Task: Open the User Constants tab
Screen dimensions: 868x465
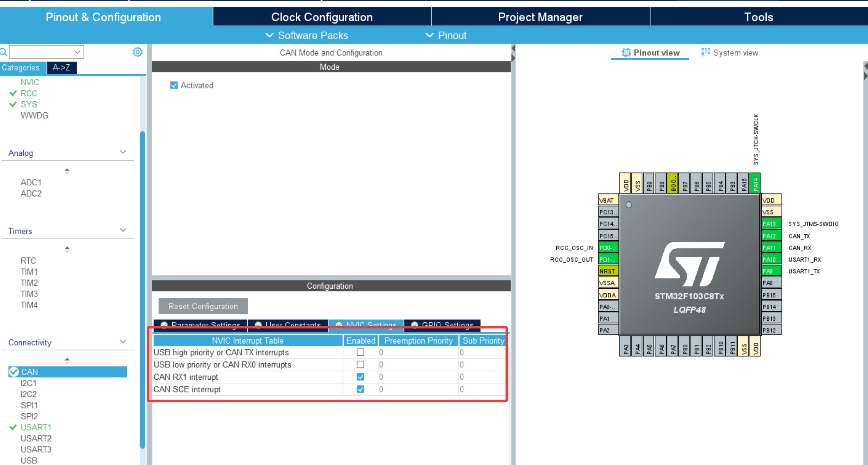Action: coord(288,325)
